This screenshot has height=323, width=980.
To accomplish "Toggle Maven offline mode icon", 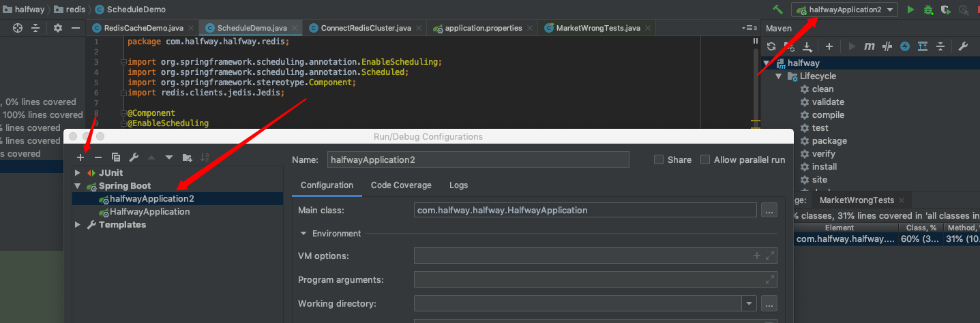I will pyautogui.click(x=887, y=46).
